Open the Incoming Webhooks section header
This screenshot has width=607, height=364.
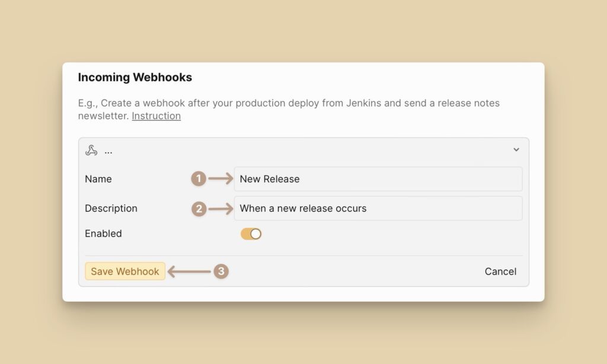click(x=135, y=77)
